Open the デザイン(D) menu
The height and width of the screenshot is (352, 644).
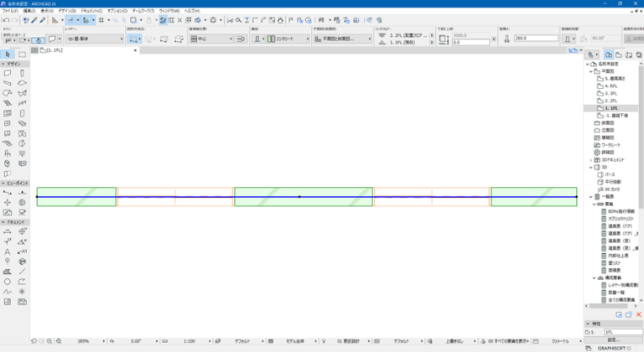[x=67, y=11]
